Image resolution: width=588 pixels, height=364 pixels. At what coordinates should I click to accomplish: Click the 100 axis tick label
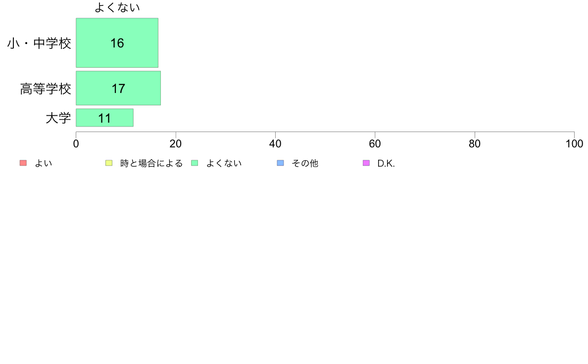(574, 144)
